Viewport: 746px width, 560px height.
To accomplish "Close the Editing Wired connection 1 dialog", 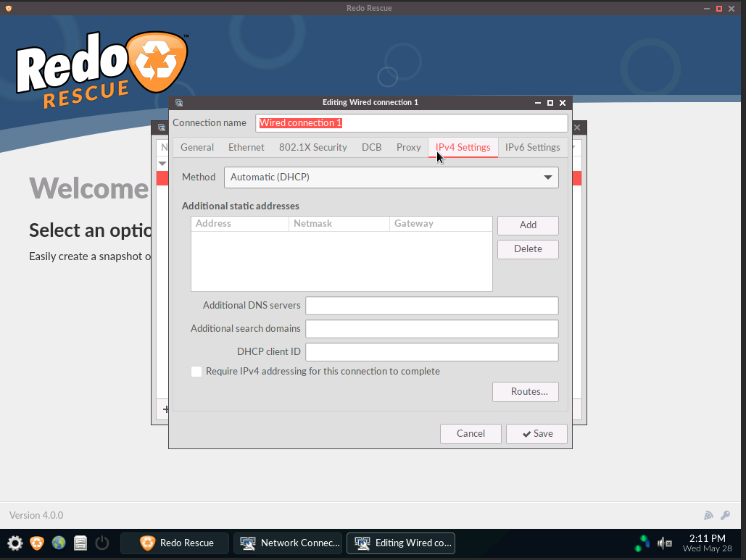I will 563,103.
